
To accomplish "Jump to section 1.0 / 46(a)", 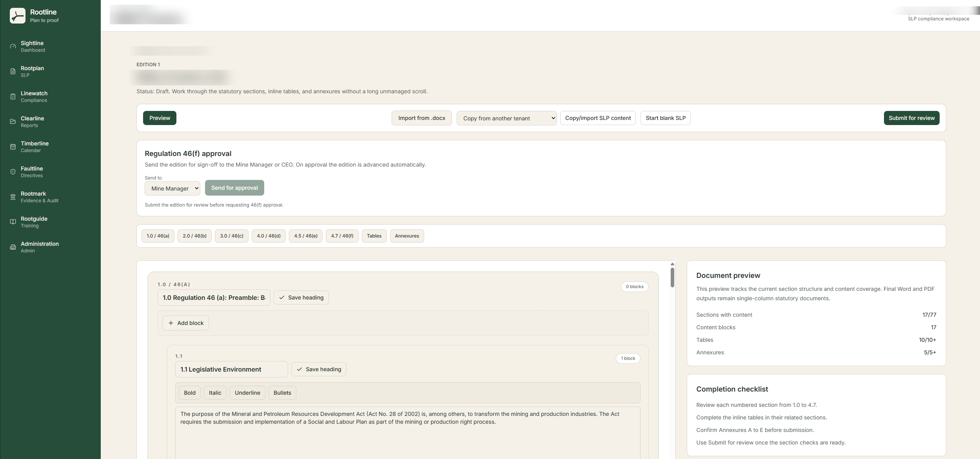I will (x=158, y=236).
